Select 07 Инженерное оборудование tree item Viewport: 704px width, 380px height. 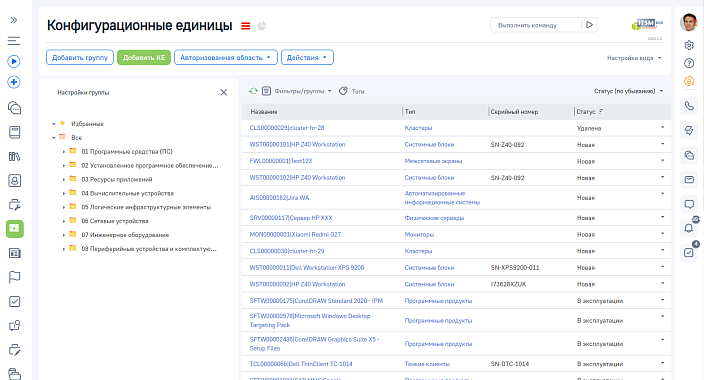(125, 235)
